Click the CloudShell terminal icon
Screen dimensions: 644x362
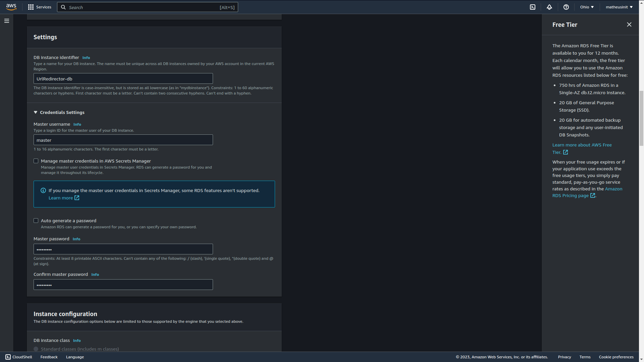coord(533,7)
